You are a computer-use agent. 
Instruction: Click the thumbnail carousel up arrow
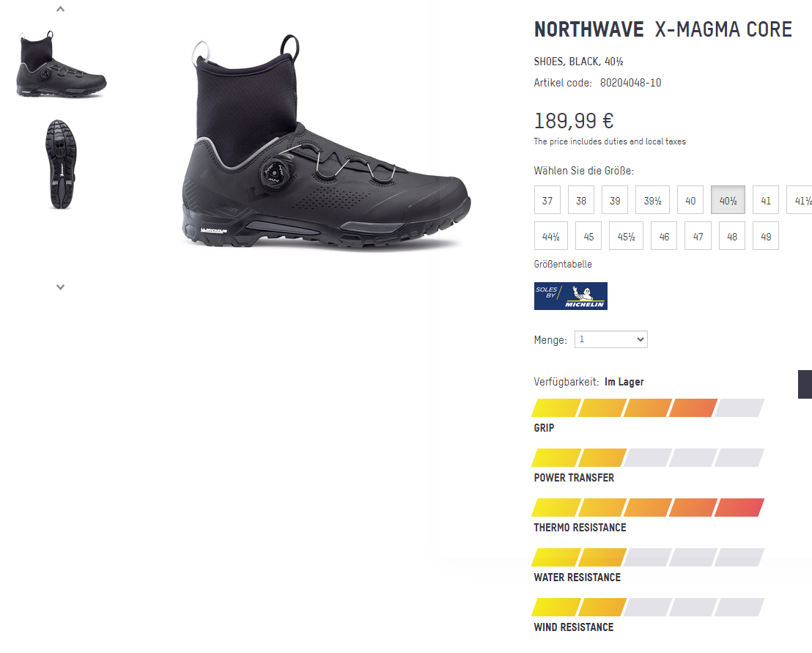click(61, 10)
